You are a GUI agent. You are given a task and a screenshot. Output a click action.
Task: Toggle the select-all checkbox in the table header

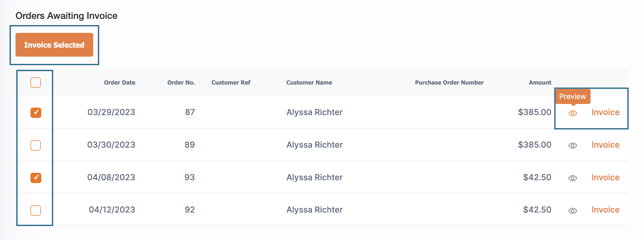tap(36, 82)
